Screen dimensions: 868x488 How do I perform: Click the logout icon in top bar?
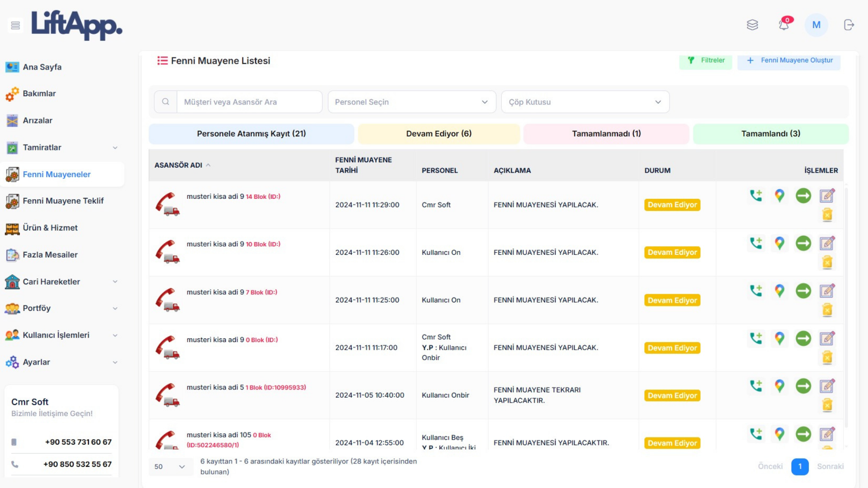tap(849, 25)
